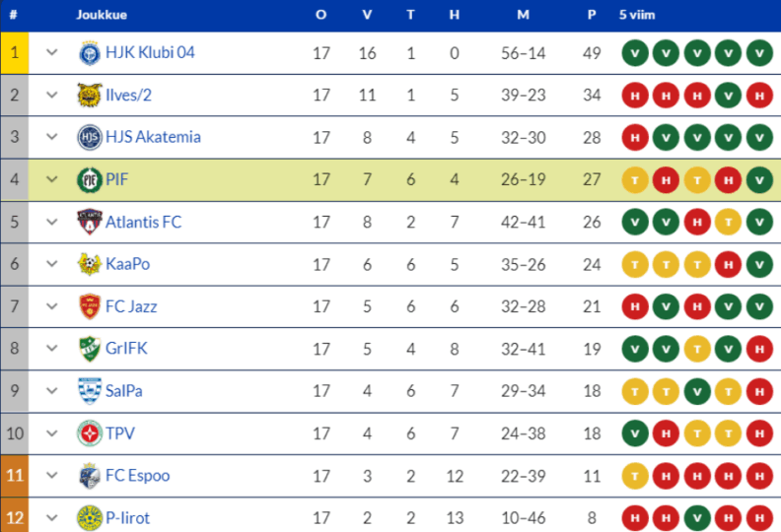Image resolution: width=781 pixels, height=532 pixels.
Task: Open the TPV team page link
Action: [x=121, y=433]
